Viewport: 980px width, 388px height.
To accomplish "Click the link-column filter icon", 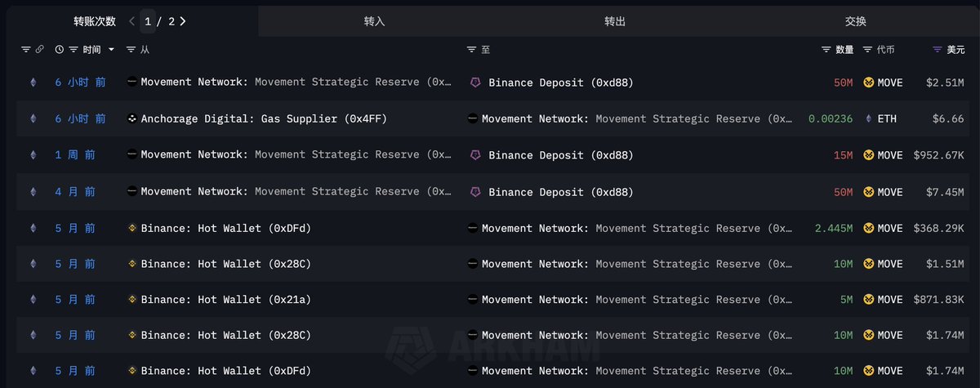I will (26, 50).
